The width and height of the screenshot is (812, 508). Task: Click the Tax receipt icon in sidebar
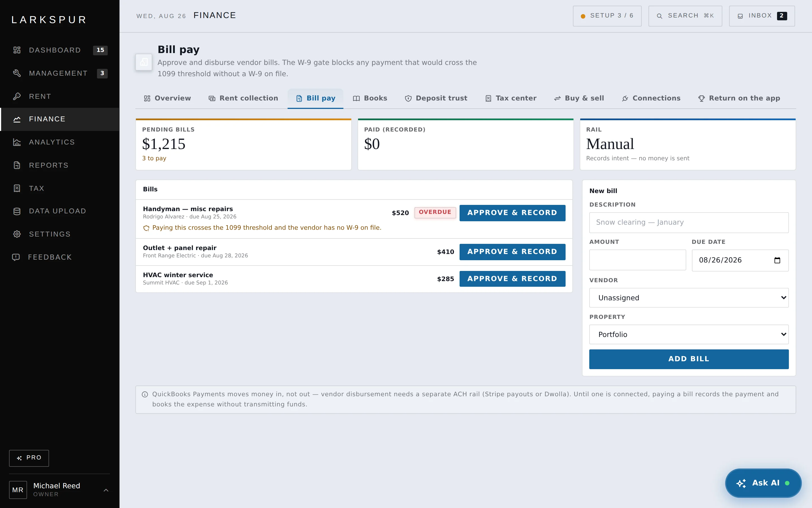point(17,189)
